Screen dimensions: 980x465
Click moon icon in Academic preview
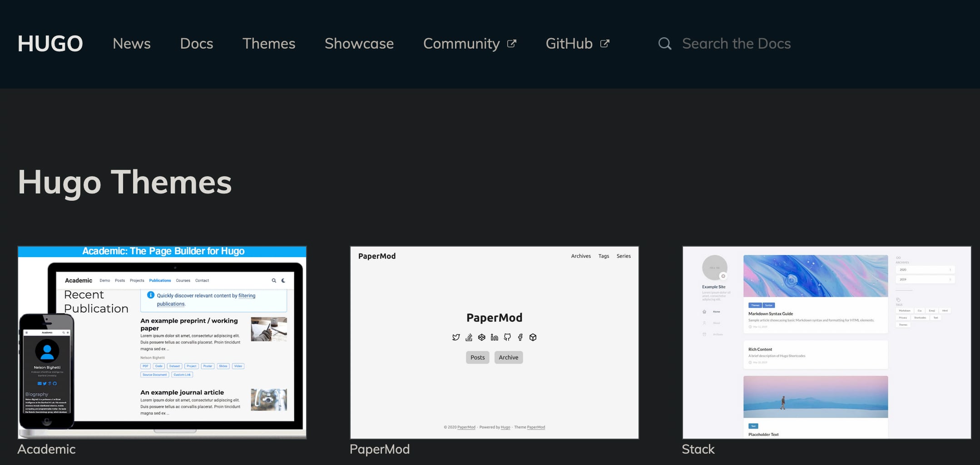(x=283, y=281)
